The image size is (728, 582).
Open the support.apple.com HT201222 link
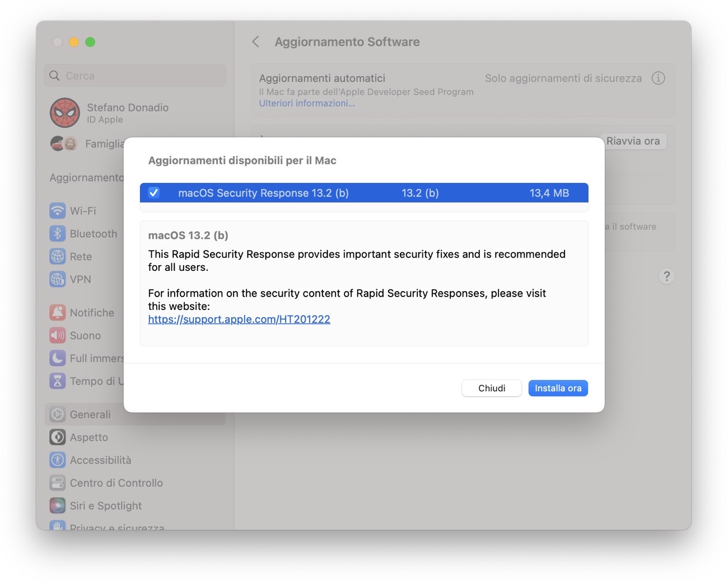(239, 319)
